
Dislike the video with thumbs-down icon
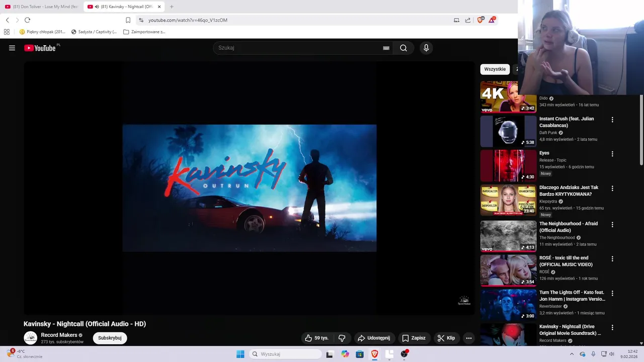pos(342,338)
